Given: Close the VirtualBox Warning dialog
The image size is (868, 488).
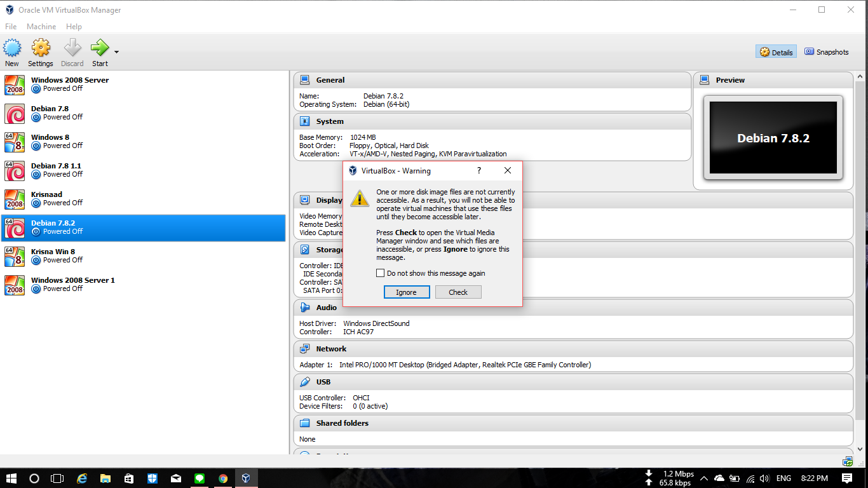Looking at the screenshot, I should pos(508,170).
